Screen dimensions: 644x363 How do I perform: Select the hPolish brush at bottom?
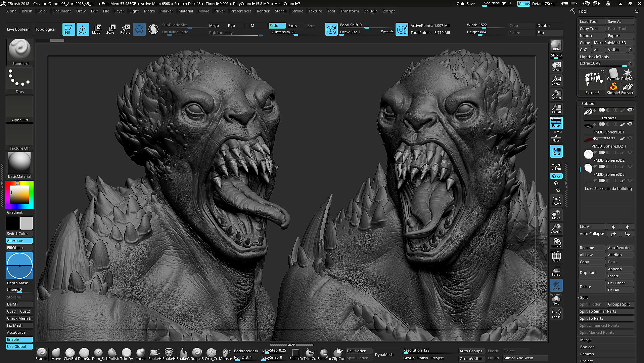[112, 354]
